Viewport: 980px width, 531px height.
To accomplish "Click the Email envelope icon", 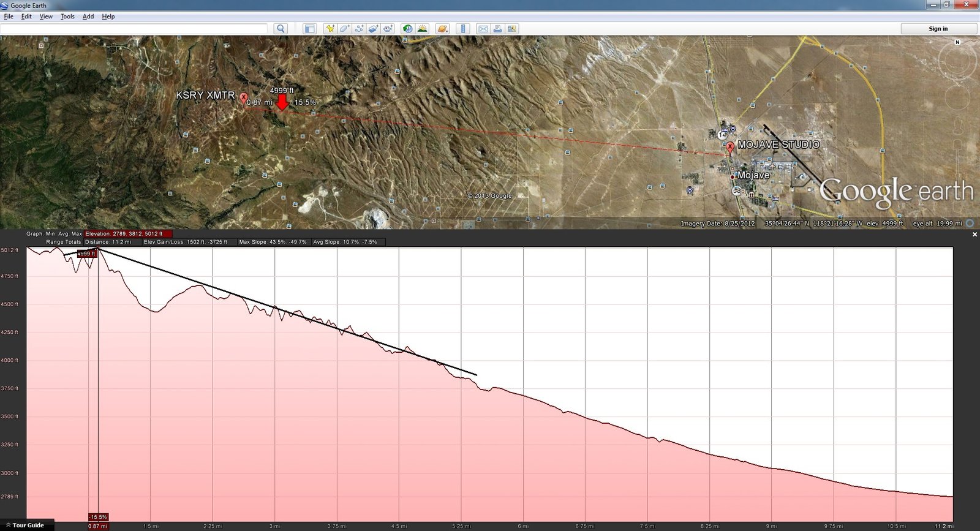I will coord(483,29).
